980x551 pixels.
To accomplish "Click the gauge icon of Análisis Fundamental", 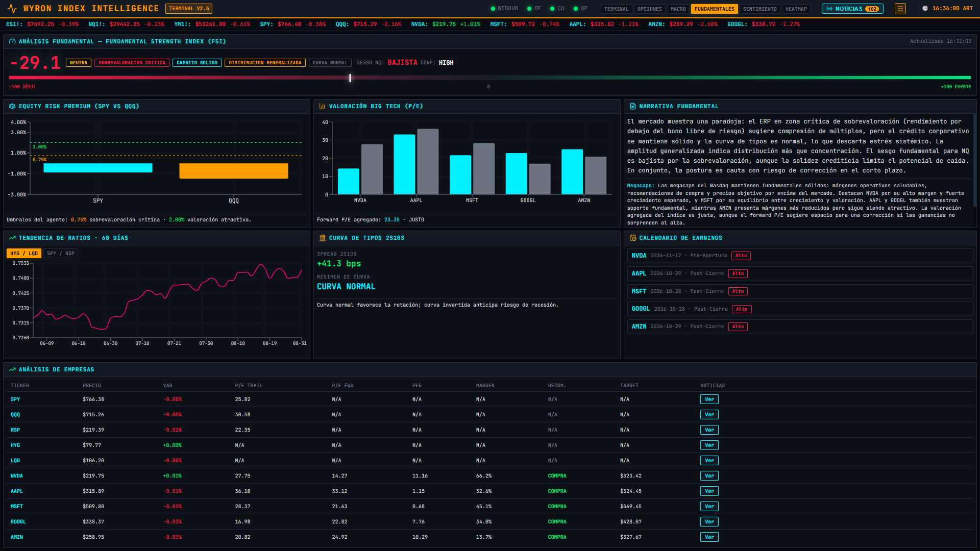I will (12, 42).
